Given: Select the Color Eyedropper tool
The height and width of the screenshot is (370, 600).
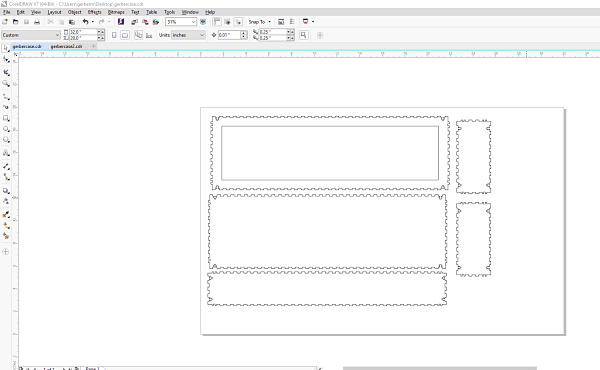Looking at the screenshot, I should [5, 214].
